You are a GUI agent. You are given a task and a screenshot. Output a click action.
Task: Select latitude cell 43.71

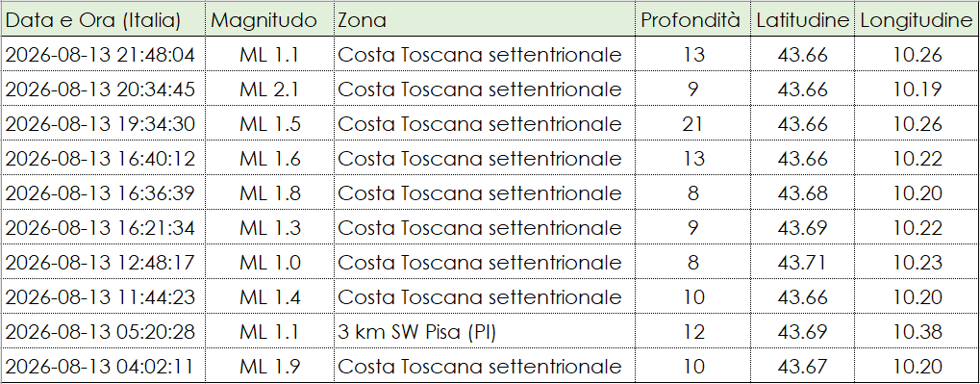802,262
